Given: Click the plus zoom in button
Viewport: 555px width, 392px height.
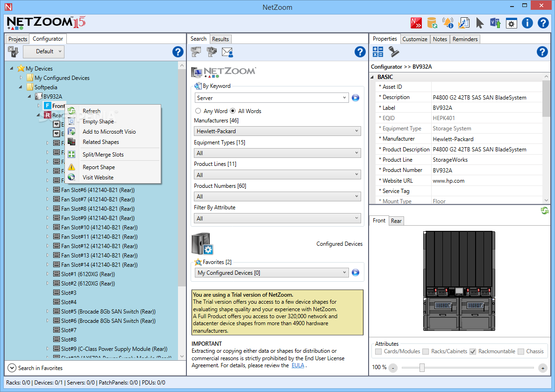Looking at the screenshot, I should [x=542, y=368].
